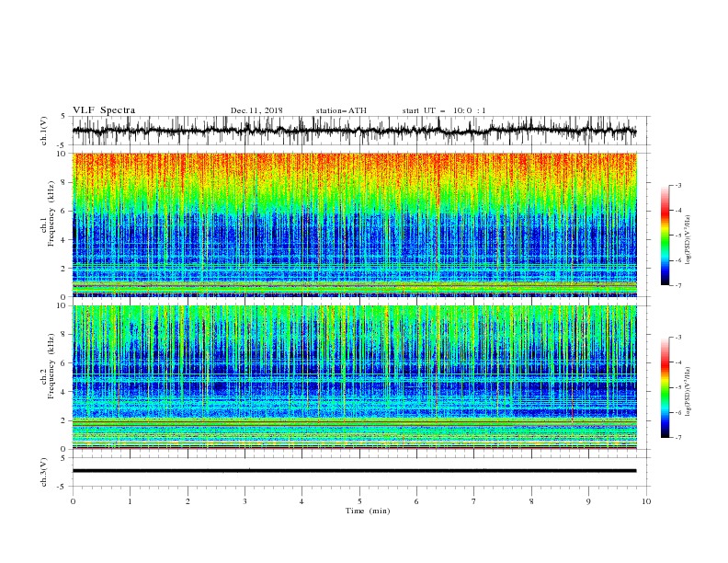The image size is (728, 563).
Task: Click the "-3" value on ch.1 color bar
Action: 677,185
